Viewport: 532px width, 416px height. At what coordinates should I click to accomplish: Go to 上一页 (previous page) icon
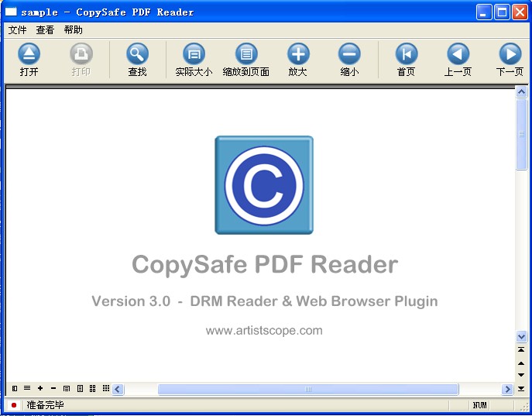(x=458, y=53)
